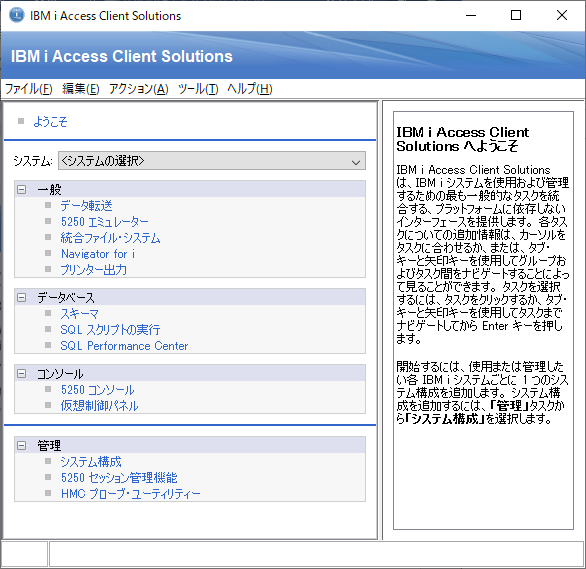Open 仮想制御パネル
The width and height of the screenshot is (586, 569).
[99, 406]
